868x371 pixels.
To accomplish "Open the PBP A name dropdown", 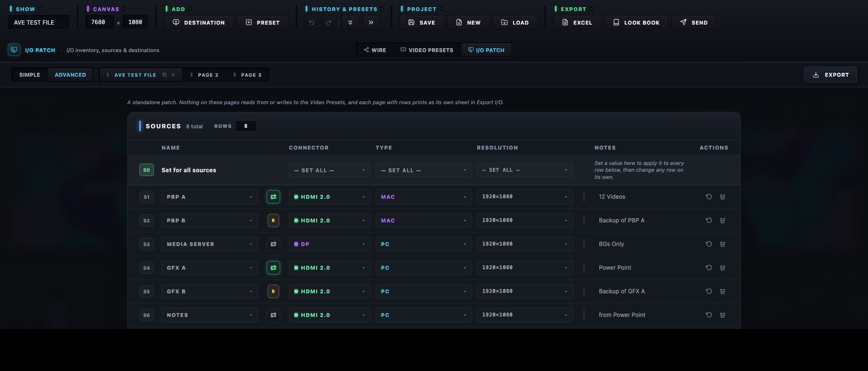I will pyautogui.click(x=210, y=197).
